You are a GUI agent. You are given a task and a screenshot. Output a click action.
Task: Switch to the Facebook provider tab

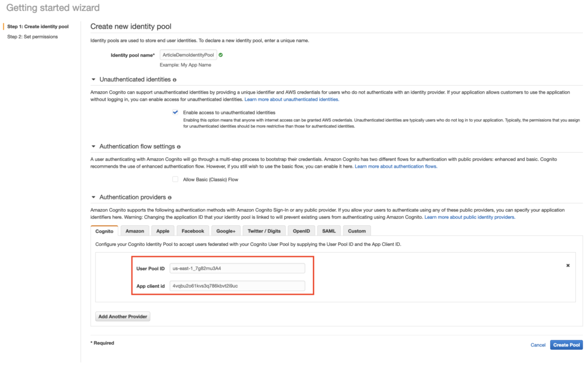193,231
